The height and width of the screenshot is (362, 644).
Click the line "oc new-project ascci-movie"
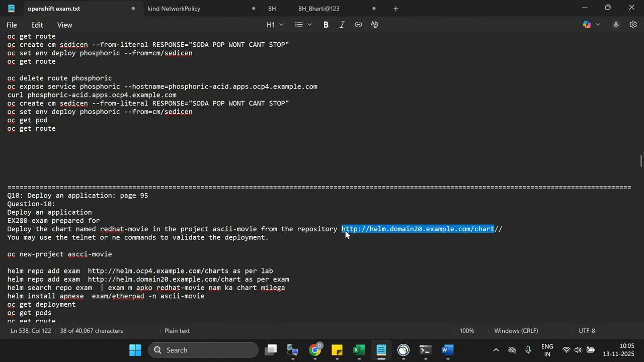(59, 254)
